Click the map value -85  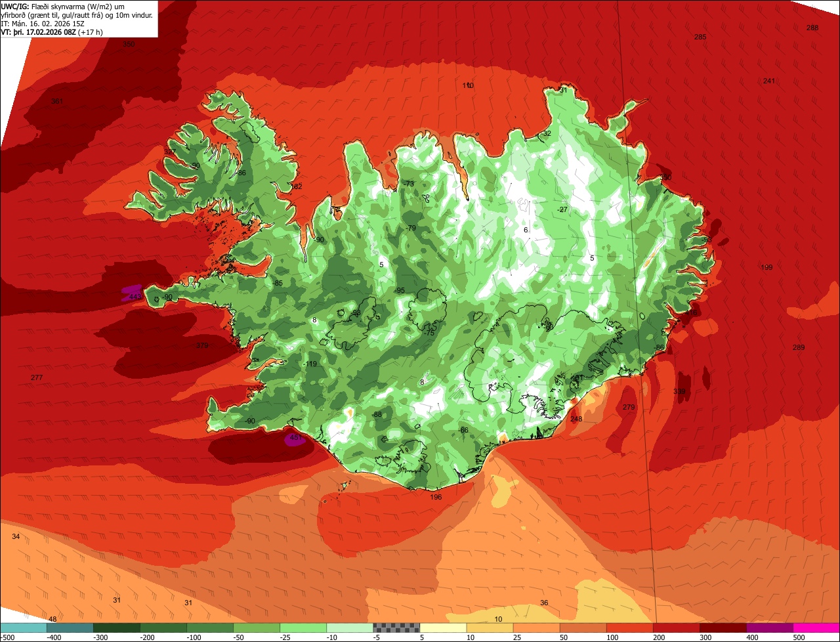277,283
